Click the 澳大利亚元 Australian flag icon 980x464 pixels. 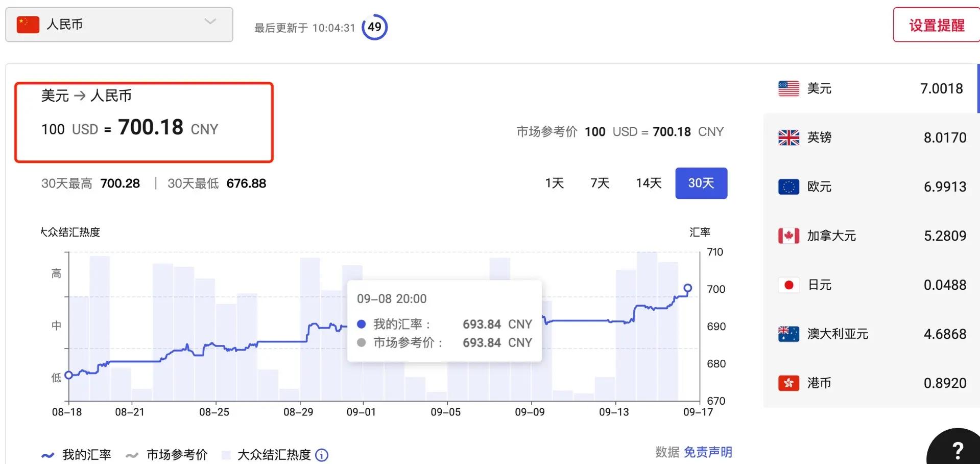point(788,334)
